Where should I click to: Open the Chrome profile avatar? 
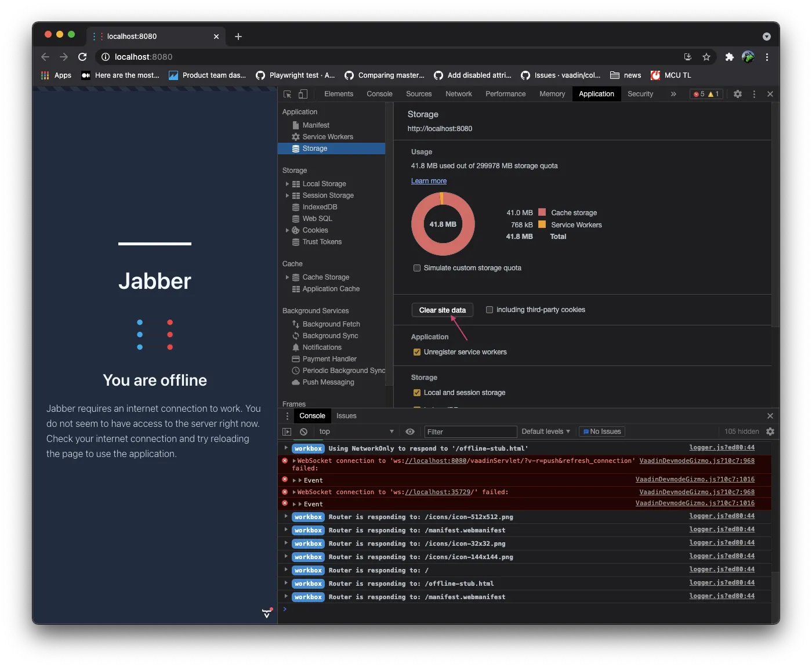click(x=748, y=57)
